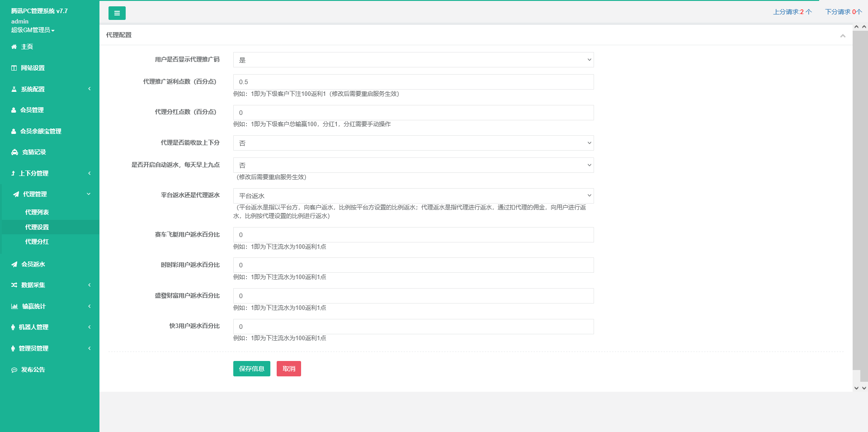The height and width of the screenshot is (432, 868).
Task: Open the 平台返水还是代理返水 dropdown
Action: coord(413,196)
